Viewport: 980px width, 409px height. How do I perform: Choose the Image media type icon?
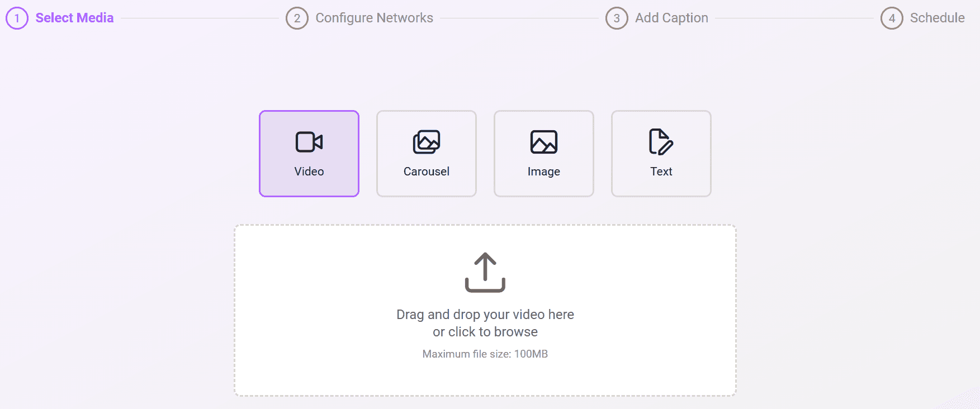coord(543,141)
